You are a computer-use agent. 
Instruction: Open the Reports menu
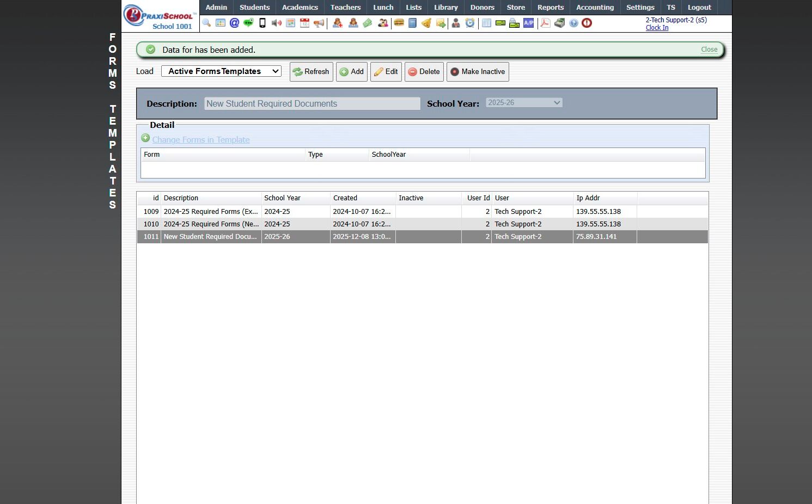click(551, 8)
